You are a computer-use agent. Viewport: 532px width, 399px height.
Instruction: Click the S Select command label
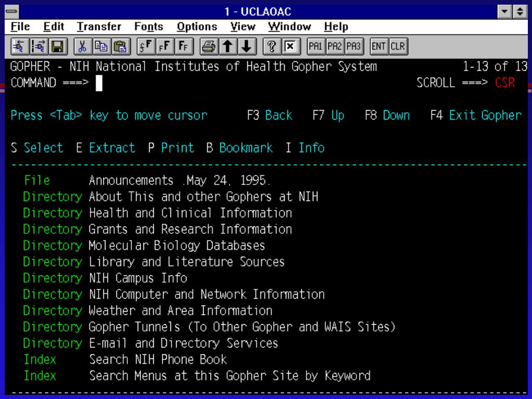(37, 148)
